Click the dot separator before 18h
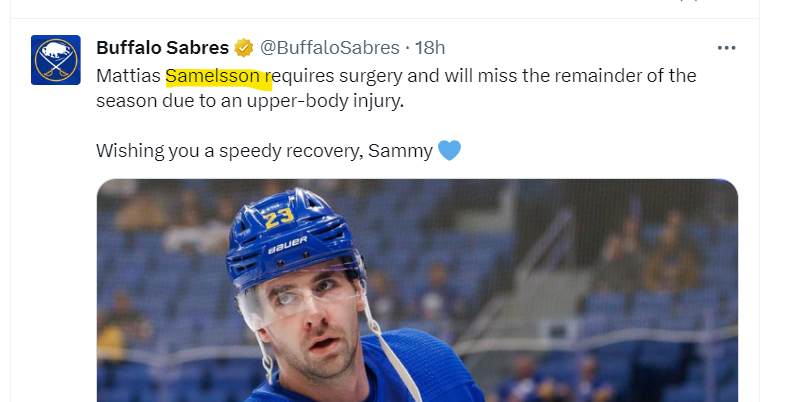Screen dimensions: 787x402 pos(407,48)
